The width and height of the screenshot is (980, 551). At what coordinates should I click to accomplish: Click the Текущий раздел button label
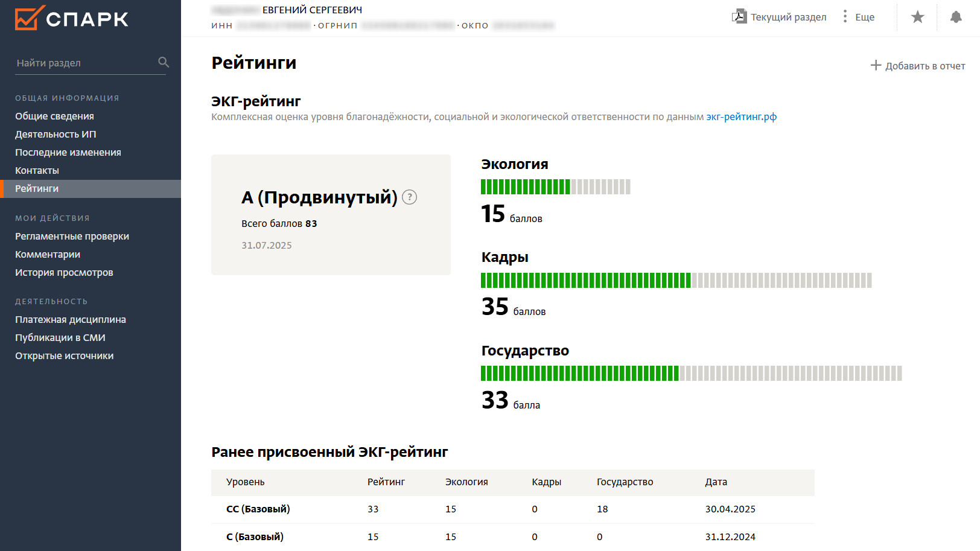(x=788, y=17)
